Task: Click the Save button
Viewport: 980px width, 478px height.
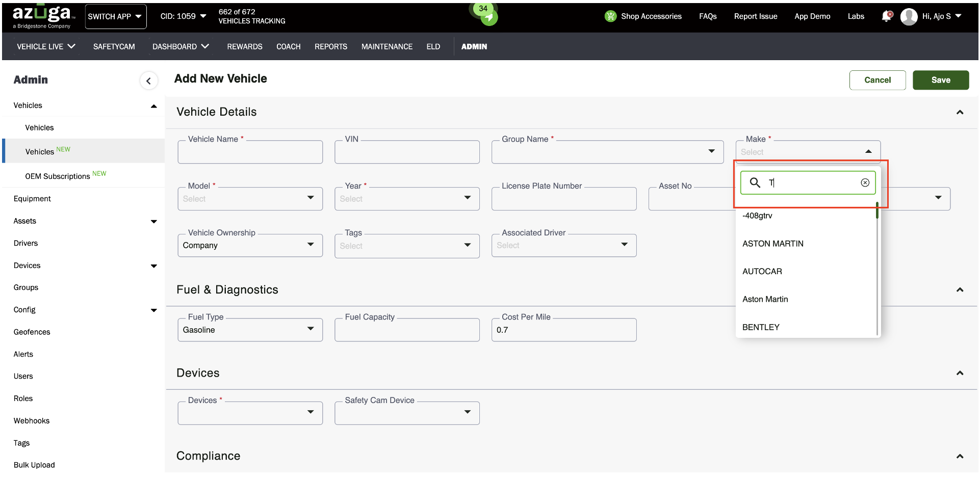Action: pos(941,80)
